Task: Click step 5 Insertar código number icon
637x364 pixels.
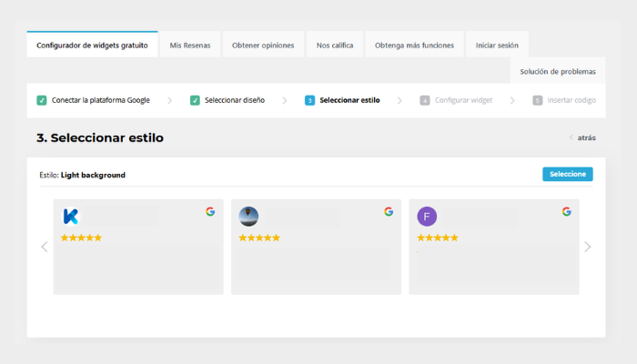Action: 537,100
